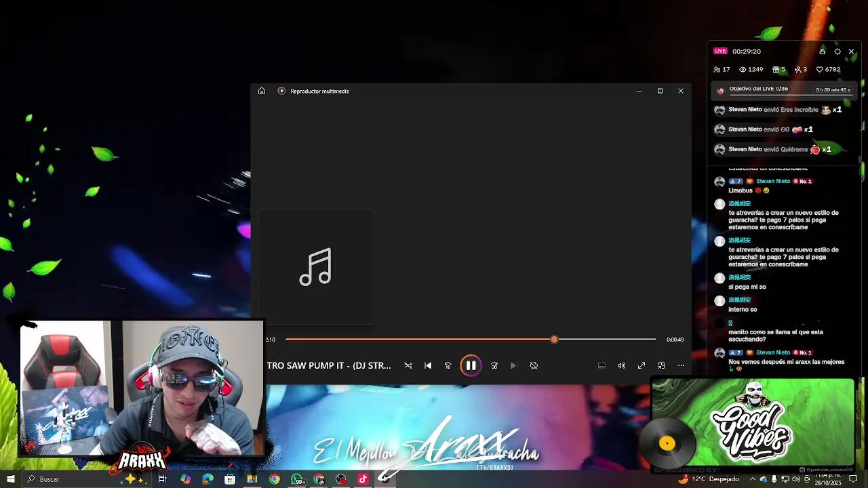Open Copilot from the taskbar
The height and width of the screenshot is (488, 868).
(x=185, y=479)
